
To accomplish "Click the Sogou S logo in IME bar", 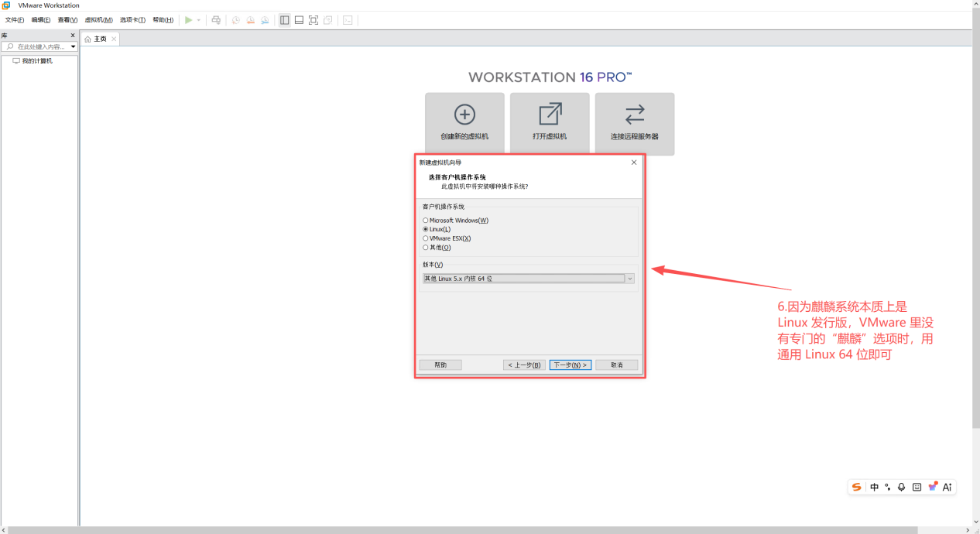I will coord(857,487).
